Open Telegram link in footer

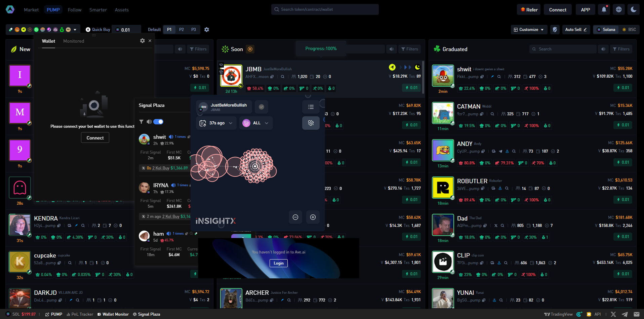click(x=625, y=314)
